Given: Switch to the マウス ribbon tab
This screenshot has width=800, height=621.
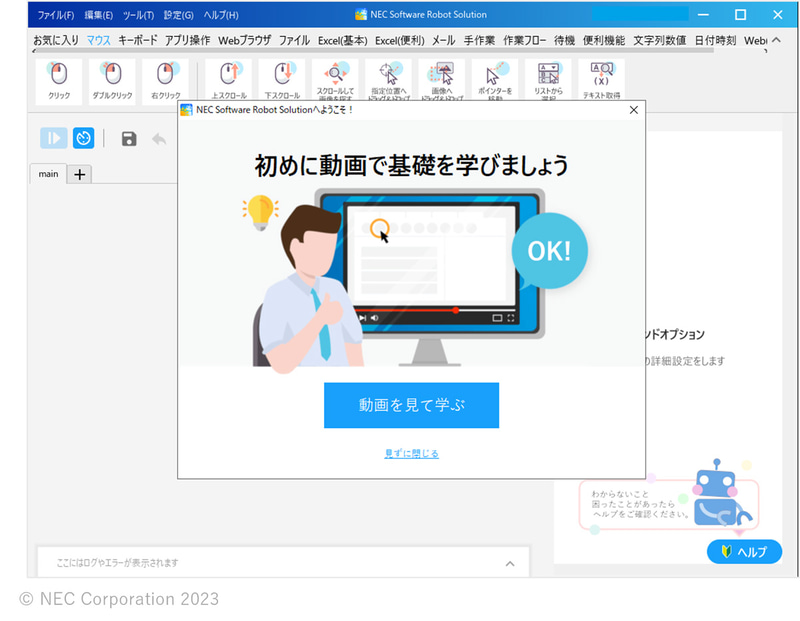Looking at the screenshot, I should (98, 40).
